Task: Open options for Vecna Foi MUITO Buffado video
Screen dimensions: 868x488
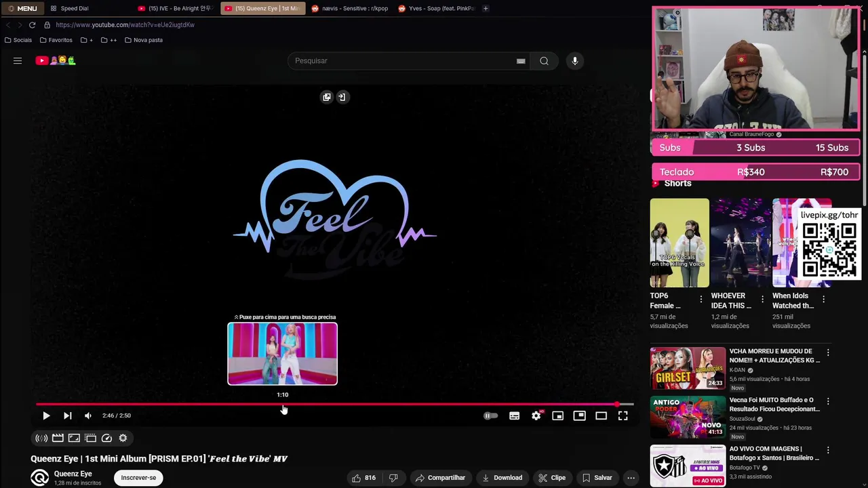Action: [x=828, y=401]
